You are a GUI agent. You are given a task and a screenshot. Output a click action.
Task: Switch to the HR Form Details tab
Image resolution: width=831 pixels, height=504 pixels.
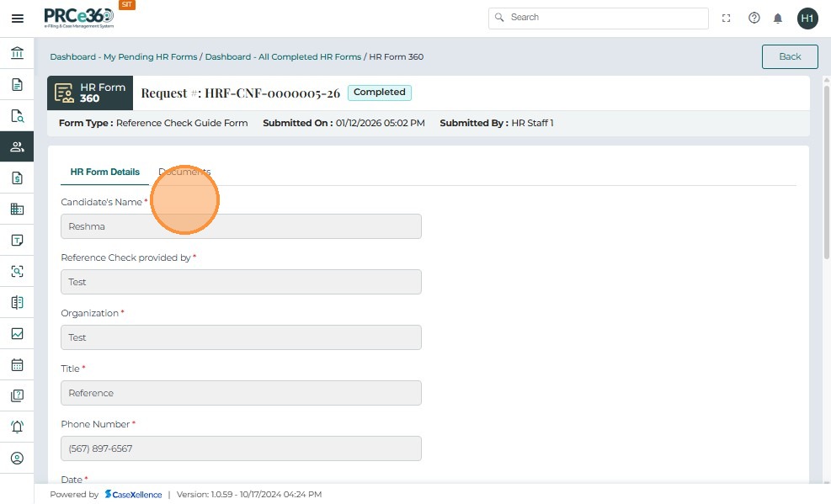pos(105,172)
